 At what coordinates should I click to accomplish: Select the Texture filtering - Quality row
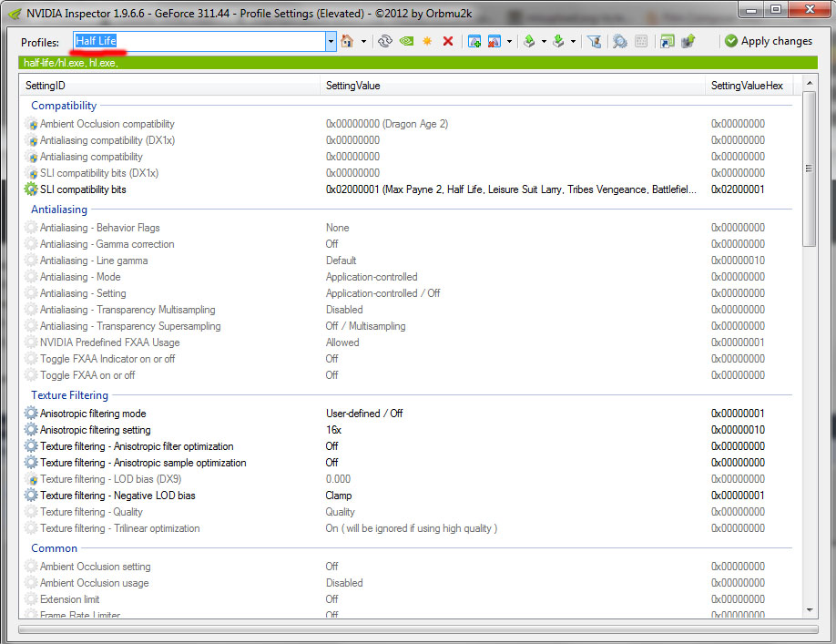click(408, 512)
